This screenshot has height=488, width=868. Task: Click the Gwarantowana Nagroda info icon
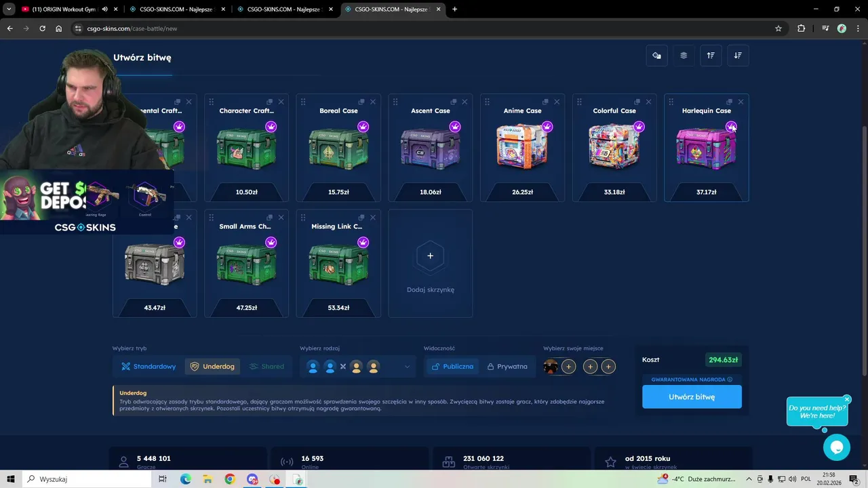[730, 380]
